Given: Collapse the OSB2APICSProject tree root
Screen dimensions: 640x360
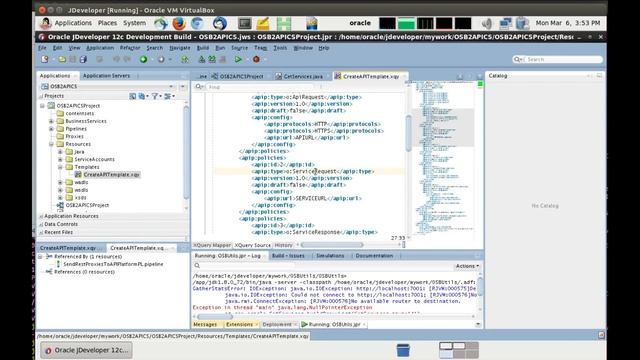Looking at the screenshot, I should (42, 106).
